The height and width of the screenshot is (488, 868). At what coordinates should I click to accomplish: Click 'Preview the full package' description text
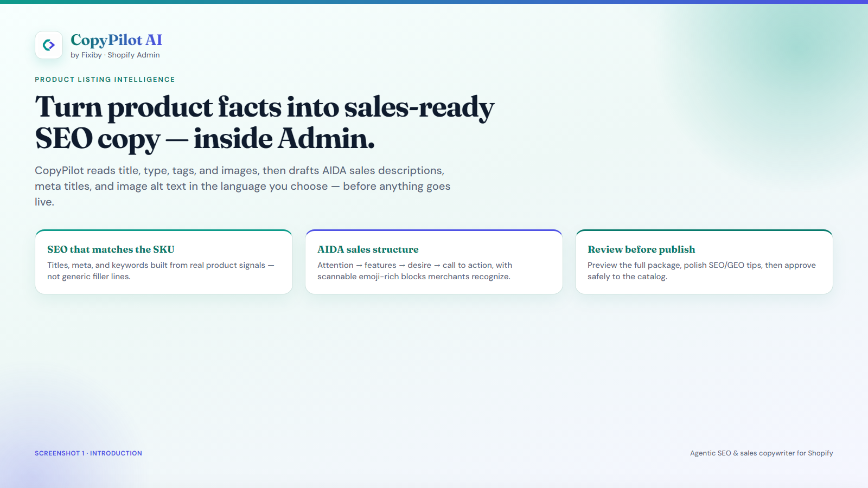pos(701,271)
